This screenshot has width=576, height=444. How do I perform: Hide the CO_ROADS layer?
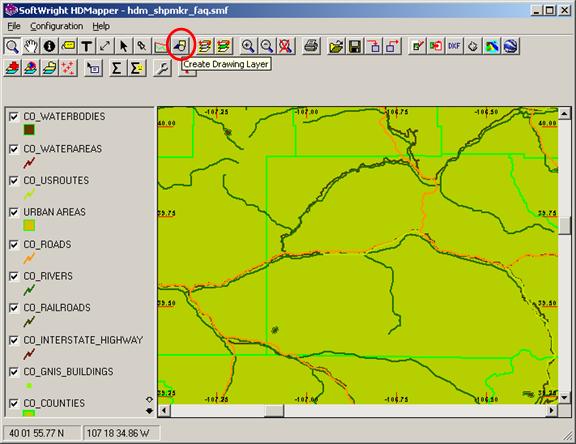tap(14, 245)
